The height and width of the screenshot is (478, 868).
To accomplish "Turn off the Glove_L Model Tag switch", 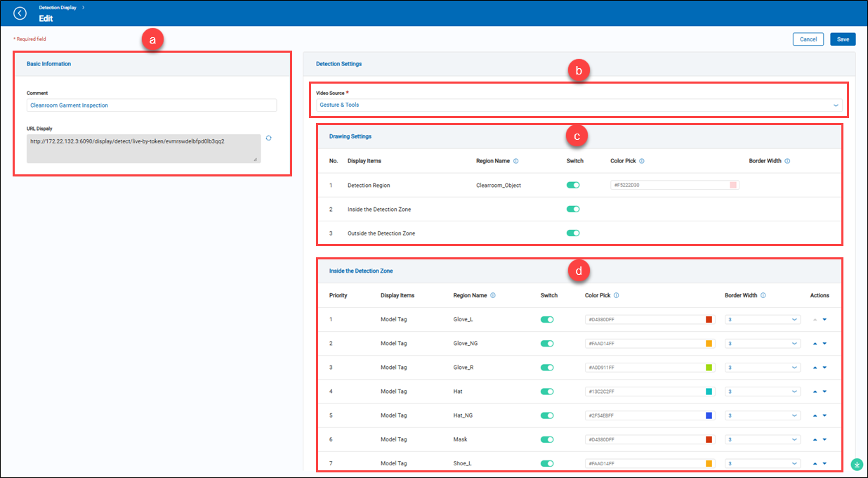I will (548, 319).
